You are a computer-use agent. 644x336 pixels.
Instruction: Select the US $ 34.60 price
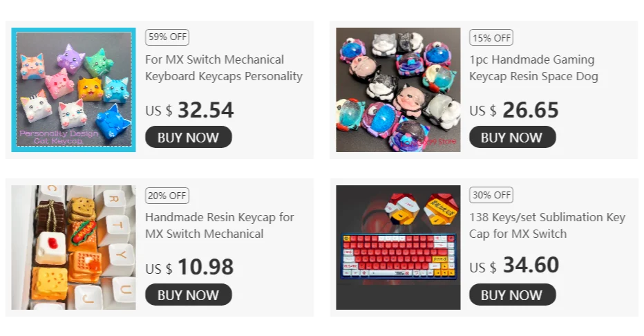[x=514, y=265]
